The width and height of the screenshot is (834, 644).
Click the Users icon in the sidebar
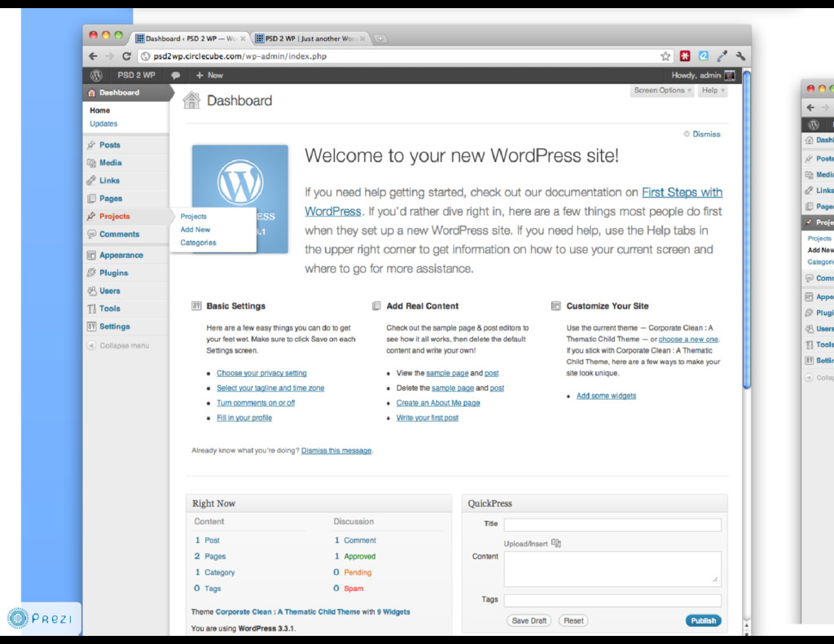[x=91, y=291]
